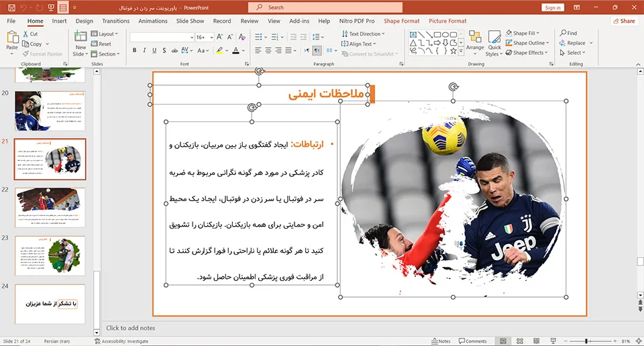Image resolution: width=644 pixels, height=346 pixels.
Task: Click to add notes area
Action: tap(131, 328)
